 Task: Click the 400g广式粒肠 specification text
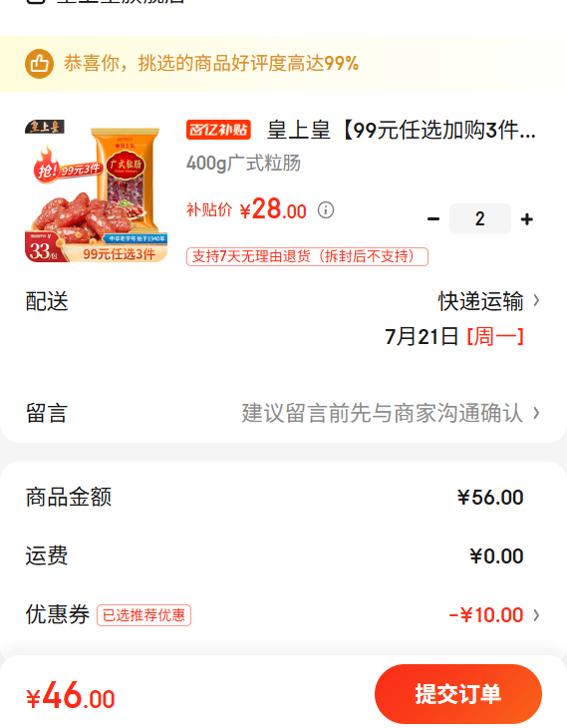243,163
